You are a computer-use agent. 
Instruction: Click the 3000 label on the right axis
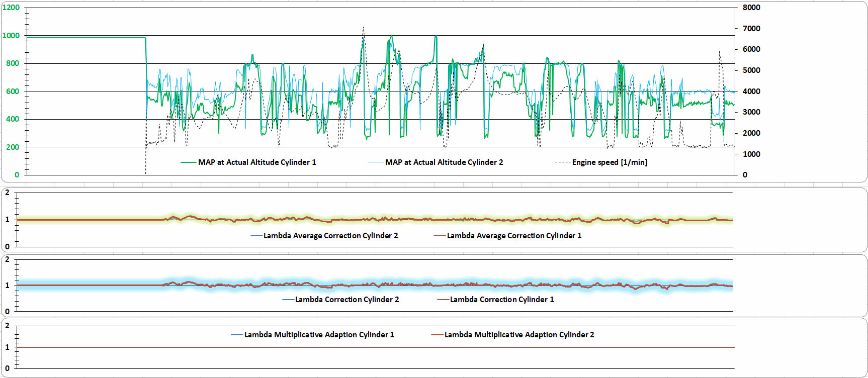(x=751, y=112)
